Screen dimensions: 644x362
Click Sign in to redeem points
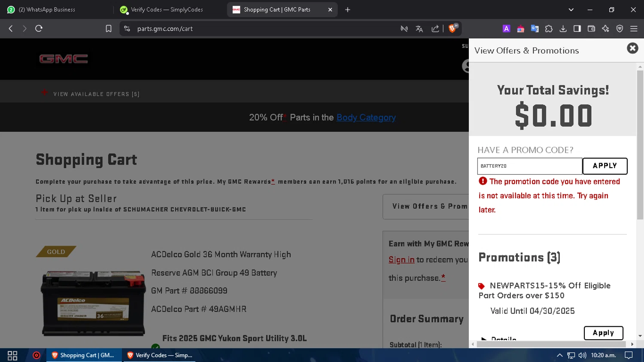pyautogui.click(x=401, y=260)
